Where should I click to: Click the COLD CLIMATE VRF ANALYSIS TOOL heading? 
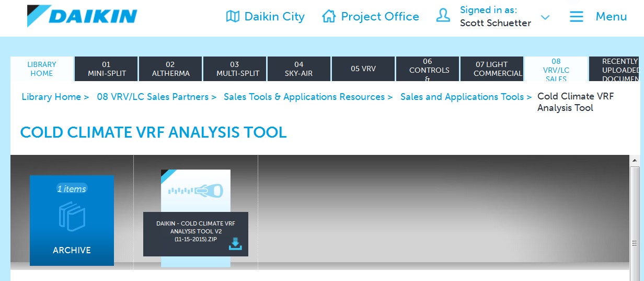[x=154, y=132]
